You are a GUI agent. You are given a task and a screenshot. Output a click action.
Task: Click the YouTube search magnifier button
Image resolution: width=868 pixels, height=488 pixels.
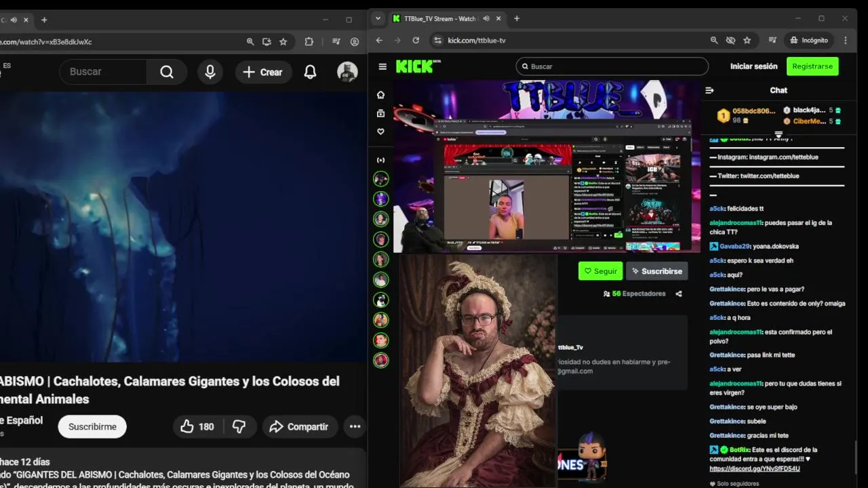tap(167, 72)
